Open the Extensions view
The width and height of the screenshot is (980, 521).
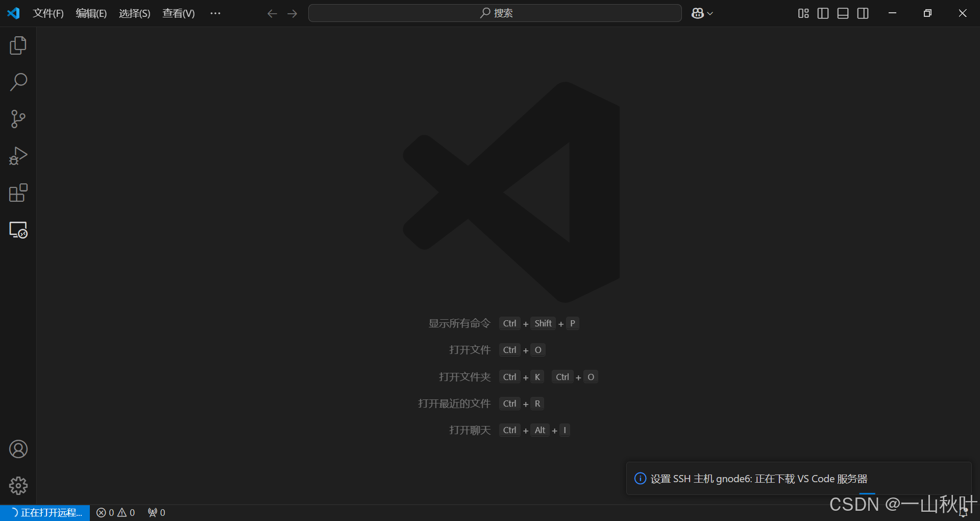click(x=18, y=193)
